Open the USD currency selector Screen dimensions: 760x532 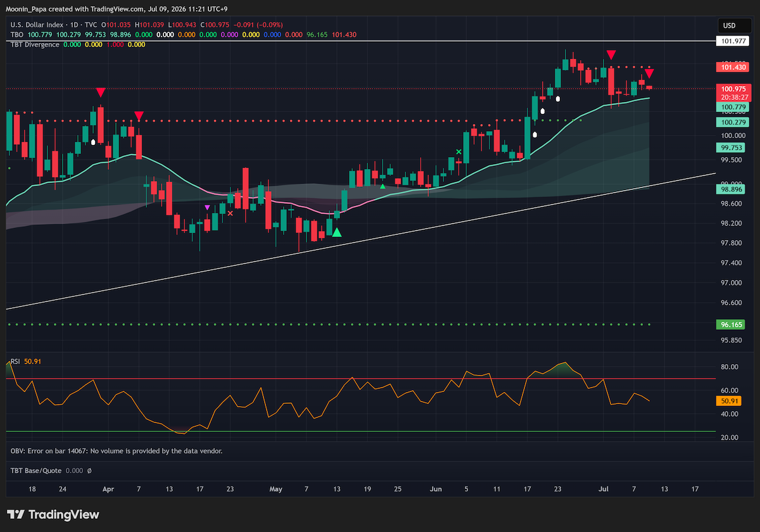pos(729,26)
